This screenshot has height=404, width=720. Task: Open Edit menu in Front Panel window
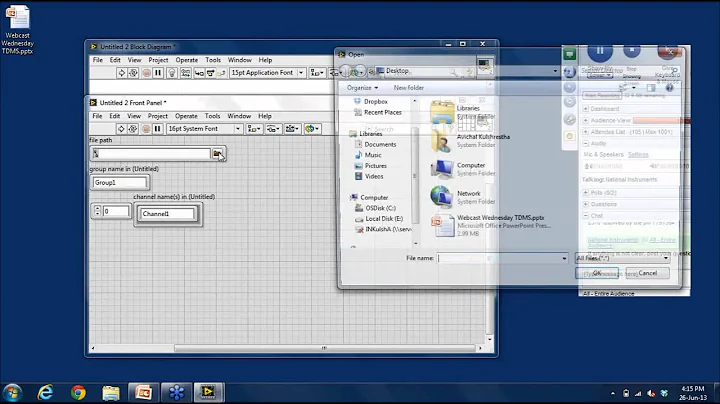(x=114, y=116)
